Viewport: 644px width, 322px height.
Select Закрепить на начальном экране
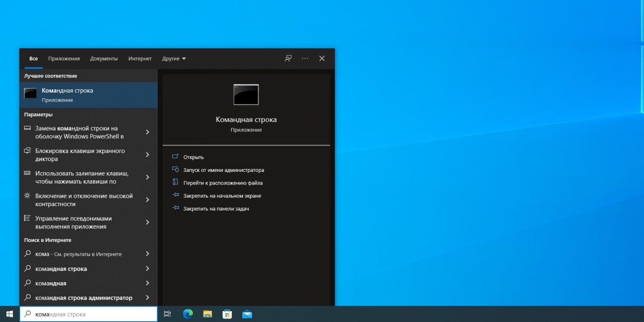click(x=222, y=196)
